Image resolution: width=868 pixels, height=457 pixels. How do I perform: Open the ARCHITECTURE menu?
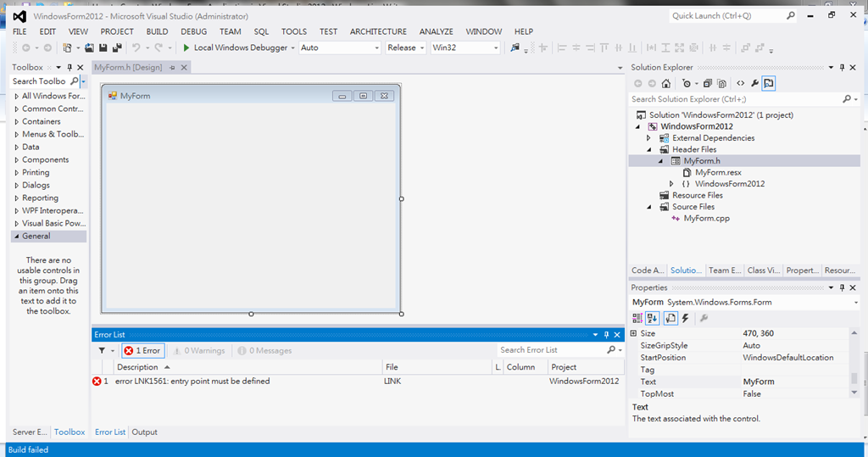point(378,31)
